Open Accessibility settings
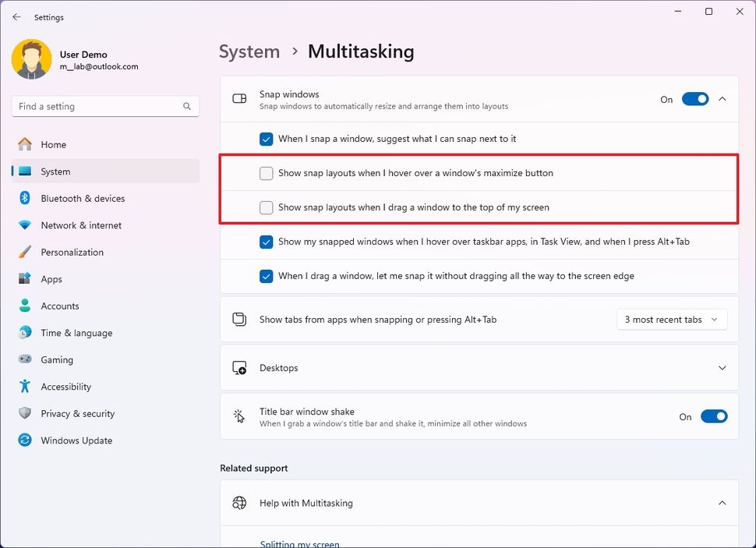The width and height of the screenshot is (756, 548). pyautogui.click(x=65, y=387)
